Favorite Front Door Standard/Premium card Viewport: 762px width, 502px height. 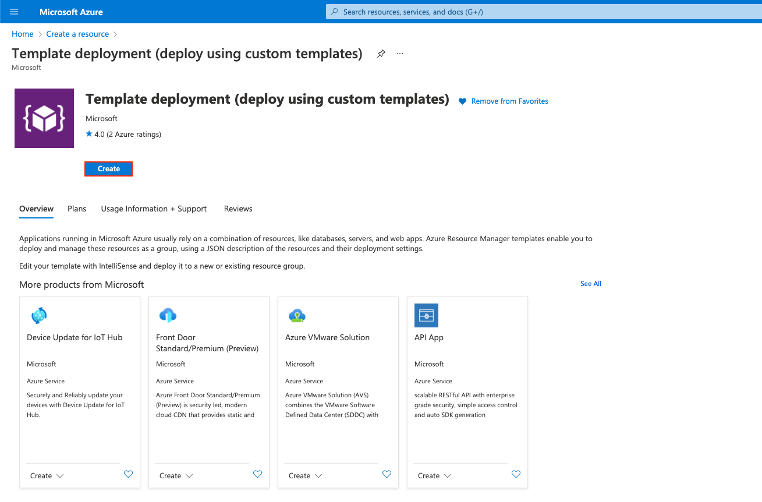[x=258, y=474]
